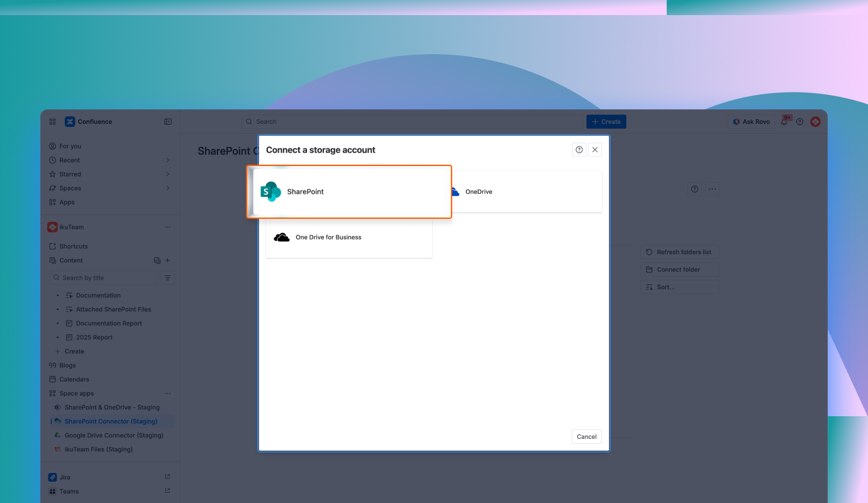The image size is (868, 503).
Task: Open the user profile avatar
Action: coord(816,122)
